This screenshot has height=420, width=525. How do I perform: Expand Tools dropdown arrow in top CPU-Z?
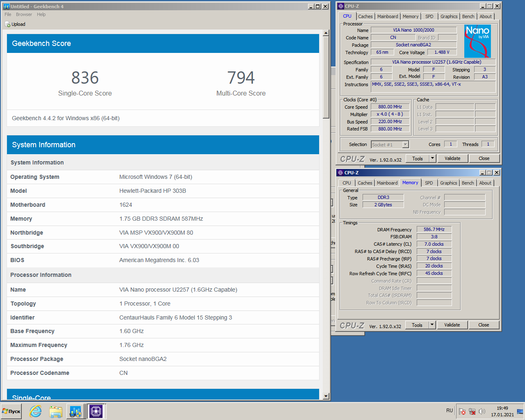pos(432,158)
